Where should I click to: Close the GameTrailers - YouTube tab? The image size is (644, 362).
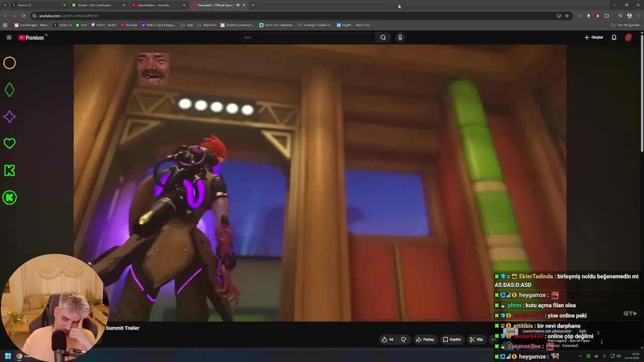tap(184, 5)
